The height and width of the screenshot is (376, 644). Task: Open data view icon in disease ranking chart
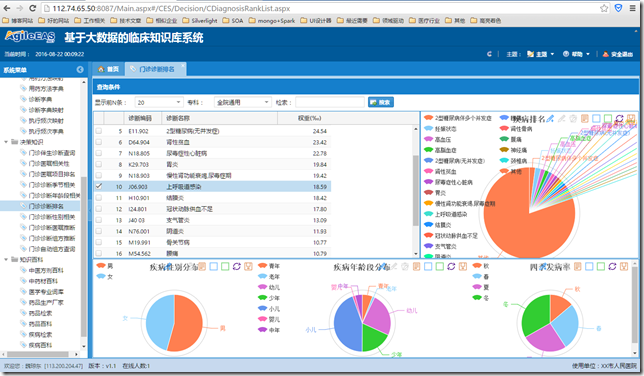[x=585, y=119]
